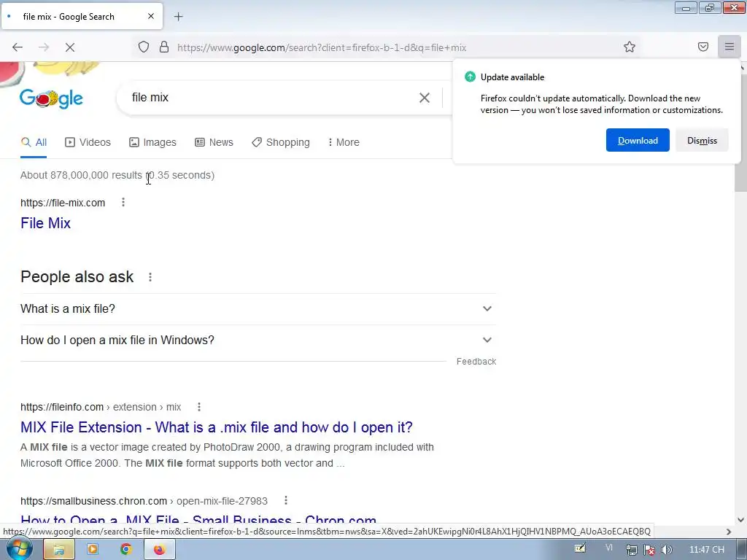Click the Download update button
This screenshot has height=560, width=747.
[x=638, y=140]
